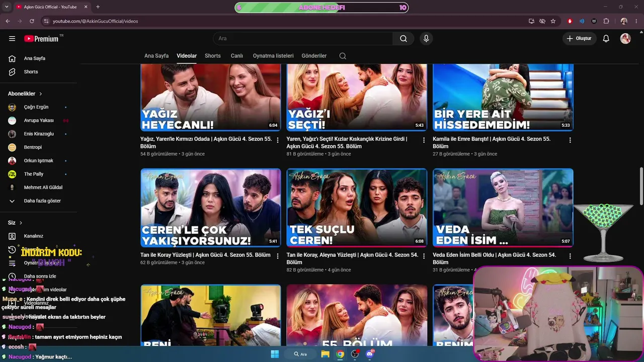Play the BİR YERE AİT HİSSEDEMEDİM thumbnail
Screen dimensions: 644x362
[503, 98]
